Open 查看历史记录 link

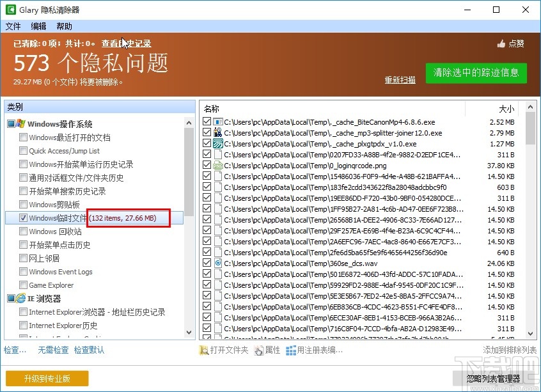pos(126,43)
